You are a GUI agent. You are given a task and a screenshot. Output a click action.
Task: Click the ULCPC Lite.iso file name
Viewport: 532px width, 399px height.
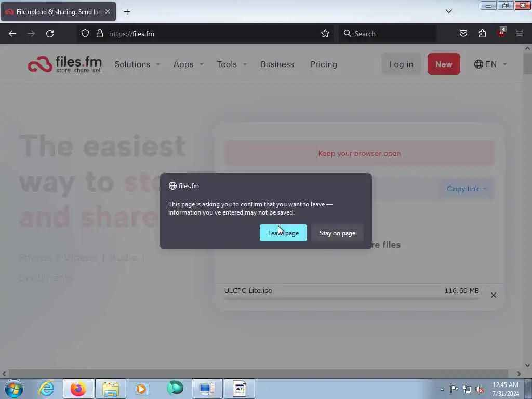(x=248, y=291)
